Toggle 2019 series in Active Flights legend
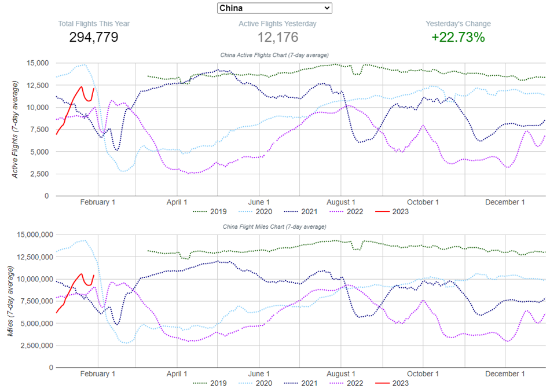 click(210, 211)
